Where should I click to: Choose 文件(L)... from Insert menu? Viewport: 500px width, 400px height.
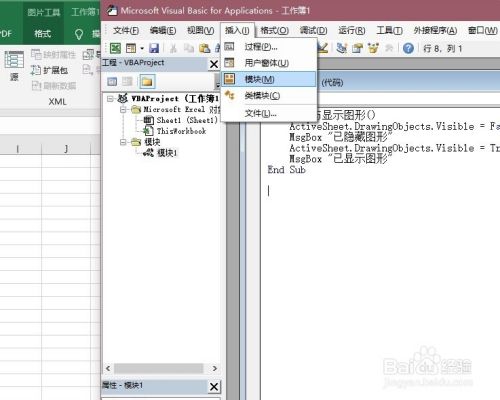(x=269, y=114)
